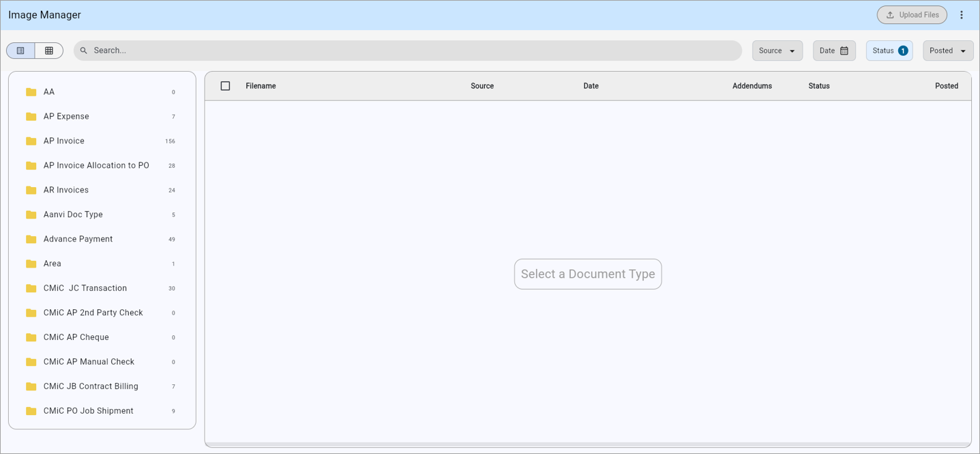Screen dimensions: 980x454
Task: Click the Addendums column header
Action: pyautogui.click(x=752, y=86)
